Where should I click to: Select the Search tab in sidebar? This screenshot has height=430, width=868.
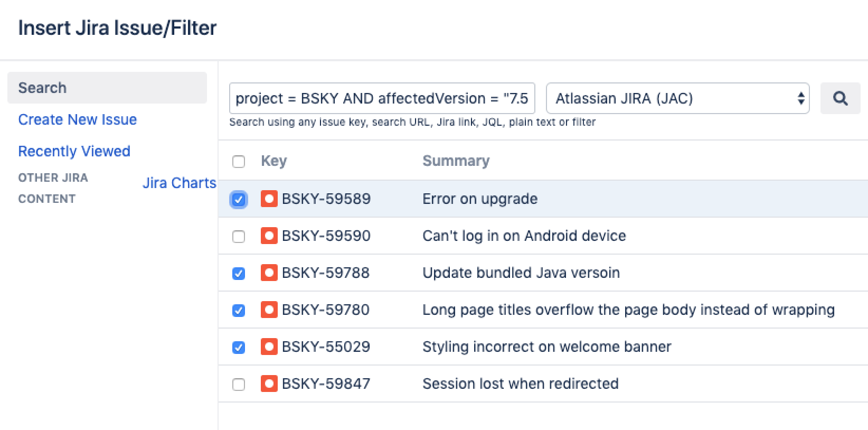point(107,88)
